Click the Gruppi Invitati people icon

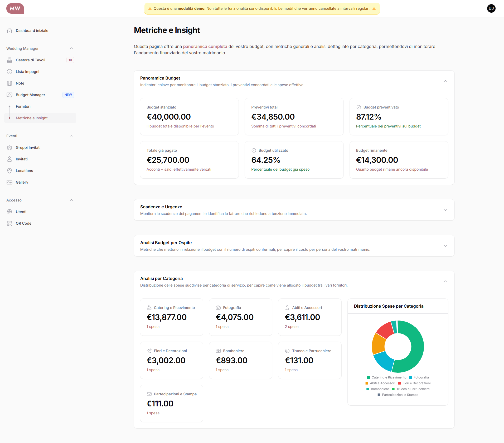pyautogui.click(x=9, y=147)
